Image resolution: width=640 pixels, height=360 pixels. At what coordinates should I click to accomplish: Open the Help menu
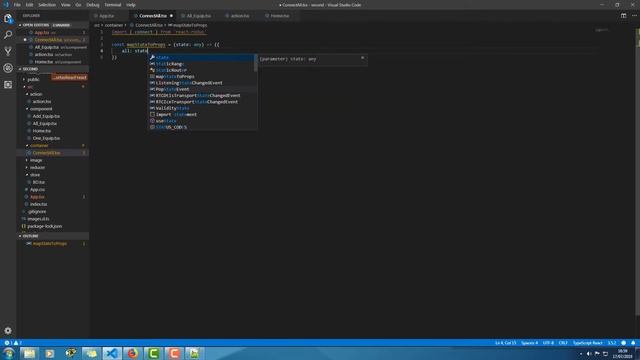pos(131,5)
